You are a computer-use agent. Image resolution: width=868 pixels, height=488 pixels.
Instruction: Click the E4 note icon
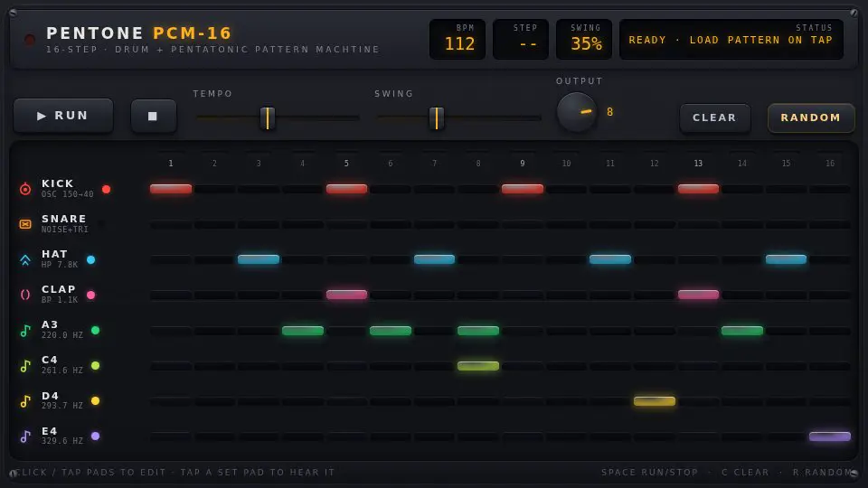[x=25, y=436]
